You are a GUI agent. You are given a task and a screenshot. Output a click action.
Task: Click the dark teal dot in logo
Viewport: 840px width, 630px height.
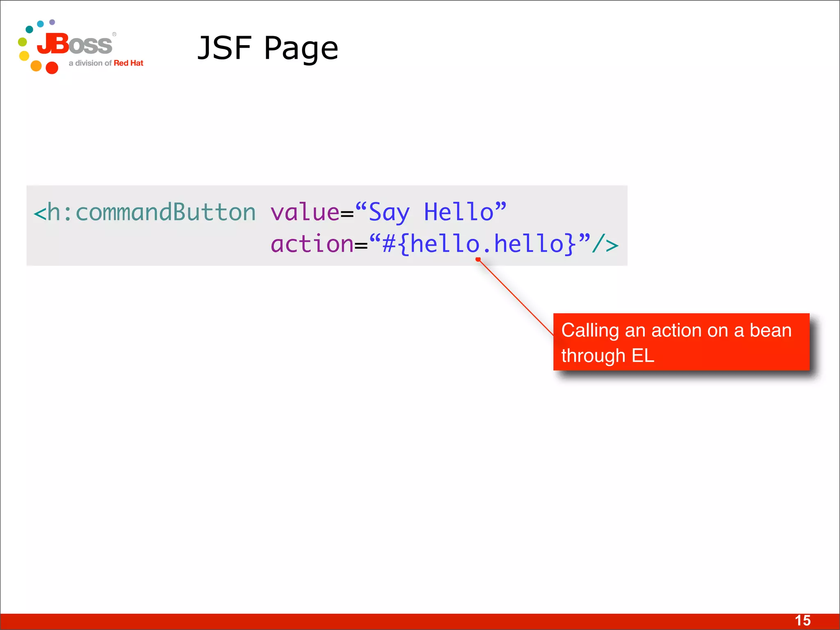tap(29, 29)
